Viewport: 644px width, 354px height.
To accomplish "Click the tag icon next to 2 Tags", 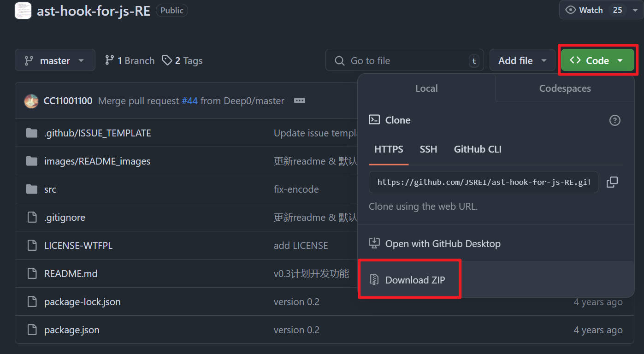I will coord(167,60).
